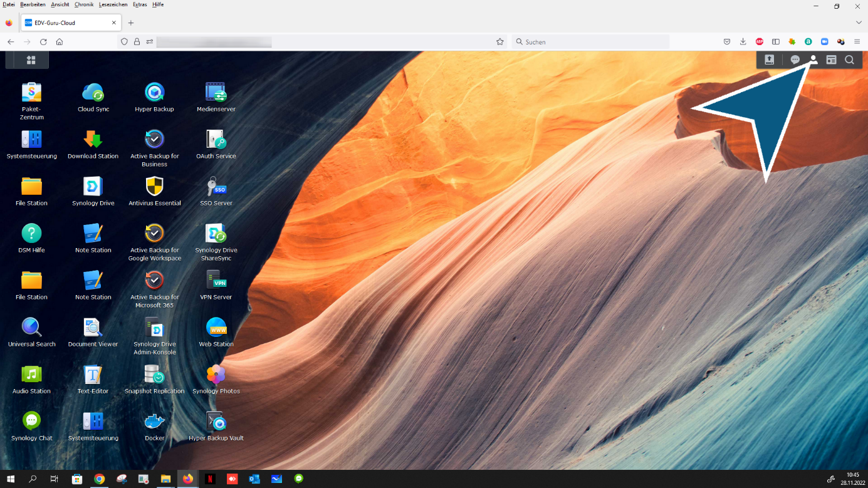The height and width of the screenshot is (488, 868).
Task: Open the VPN Server app
Action: (216, 281)
